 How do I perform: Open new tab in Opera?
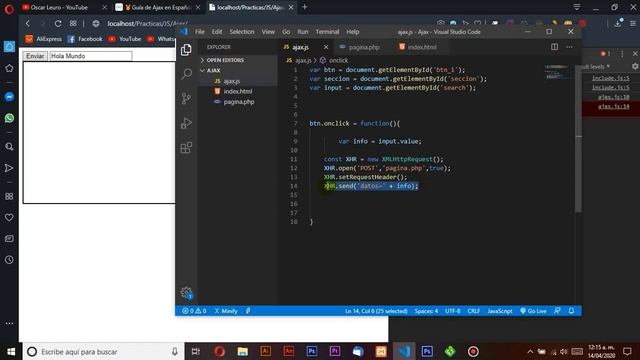click(x=304, y=7)
